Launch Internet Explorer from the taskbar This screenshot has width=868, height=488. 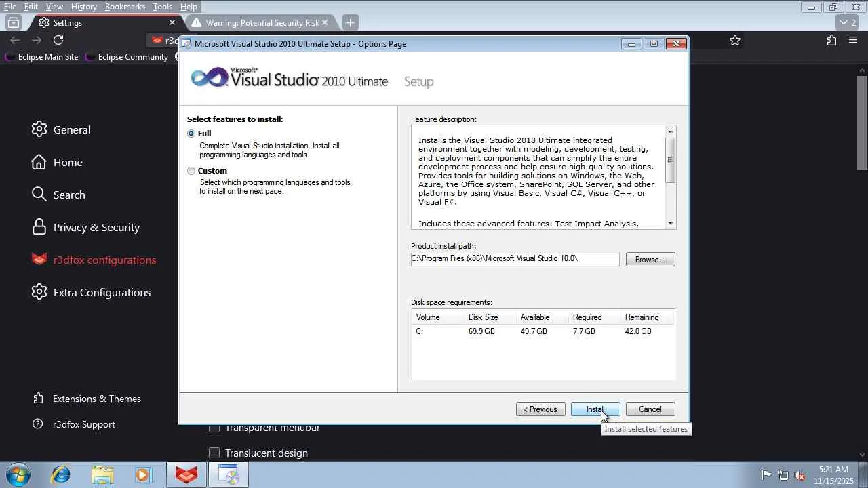(x=61, y=475)
